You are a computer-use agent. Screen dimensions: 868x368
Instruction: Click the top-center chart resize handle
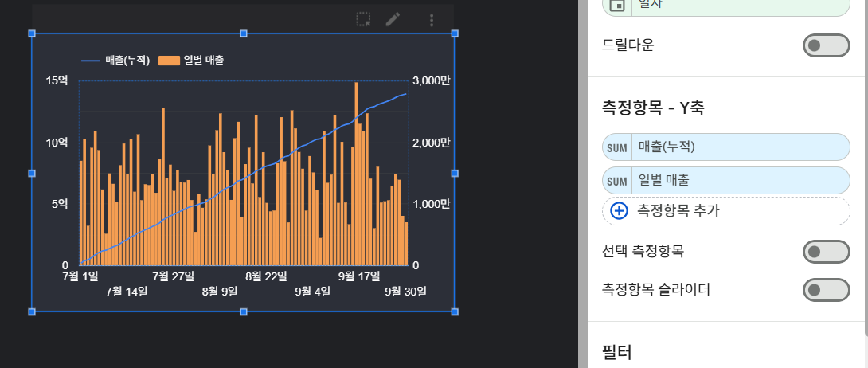click(x=244, y=33)
